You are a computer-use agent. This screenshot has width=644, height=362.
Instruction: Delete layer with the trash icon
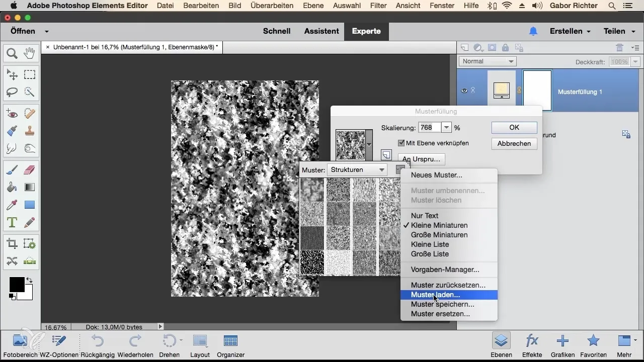pos(620,48)
